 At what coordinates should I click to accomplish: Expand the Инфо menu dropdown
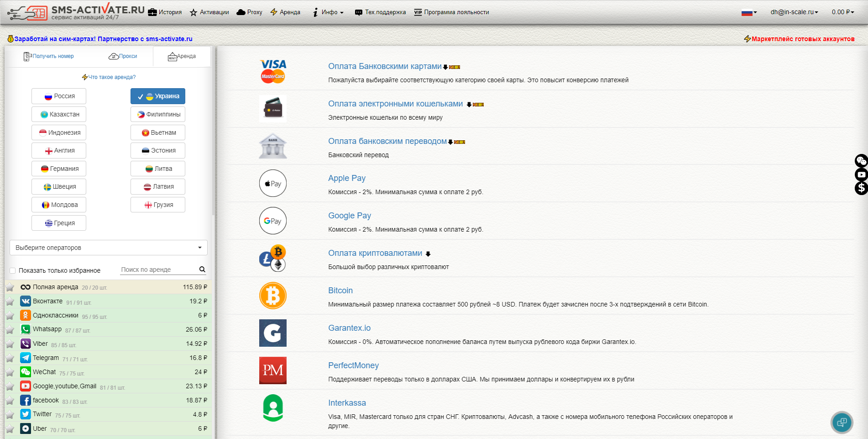click(328, 12)
